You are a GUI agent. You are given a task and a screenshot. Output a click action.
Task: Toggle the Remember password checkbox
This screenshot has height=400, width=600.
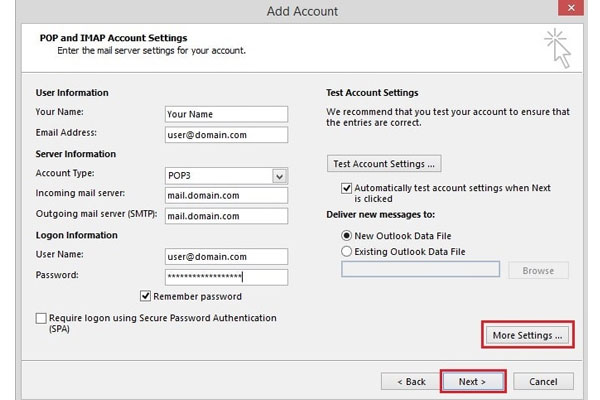[145, 296]
